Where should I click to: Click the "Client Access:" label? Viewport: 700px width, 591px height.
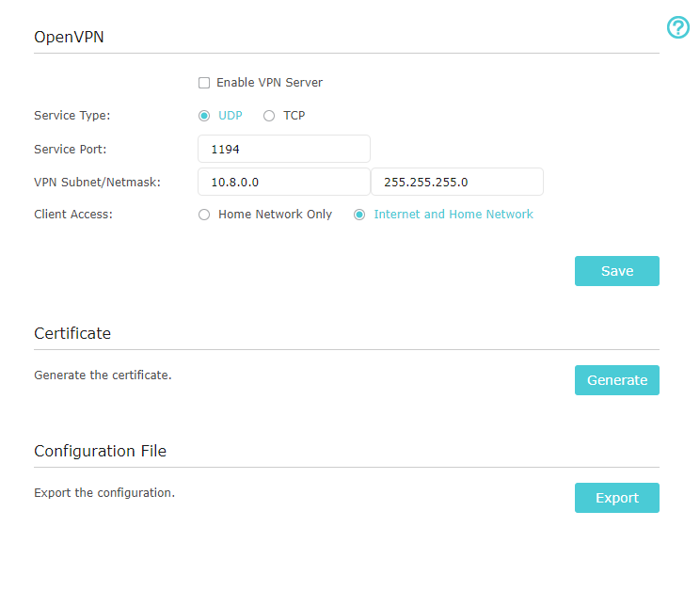coord(73,215)
